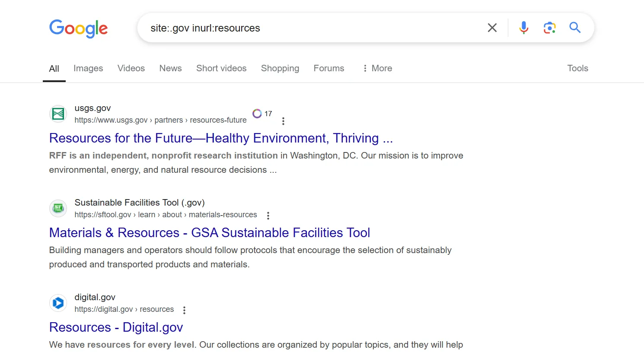The width and height of the screenshot is (644, 352).
Task: Switch to the News tab
Action: 170,68
